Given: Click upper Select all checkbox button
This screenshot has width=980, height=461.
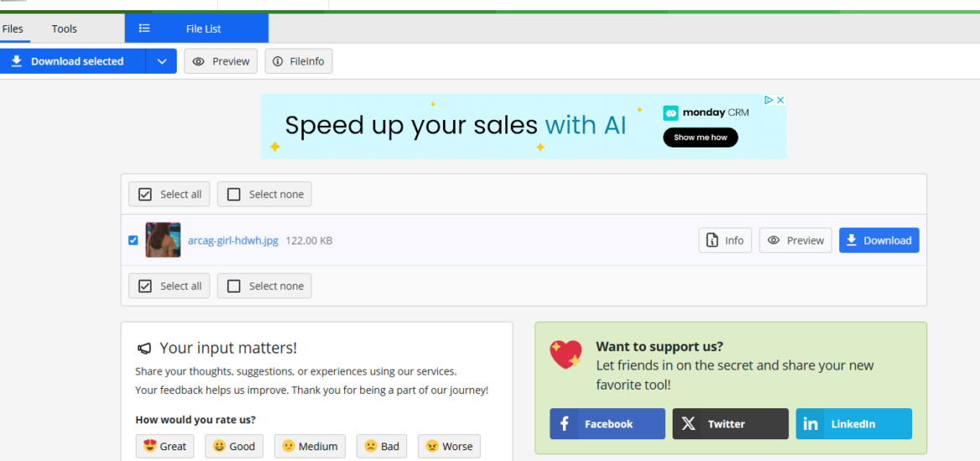Looking at the screenshot, I should [169, 194].
